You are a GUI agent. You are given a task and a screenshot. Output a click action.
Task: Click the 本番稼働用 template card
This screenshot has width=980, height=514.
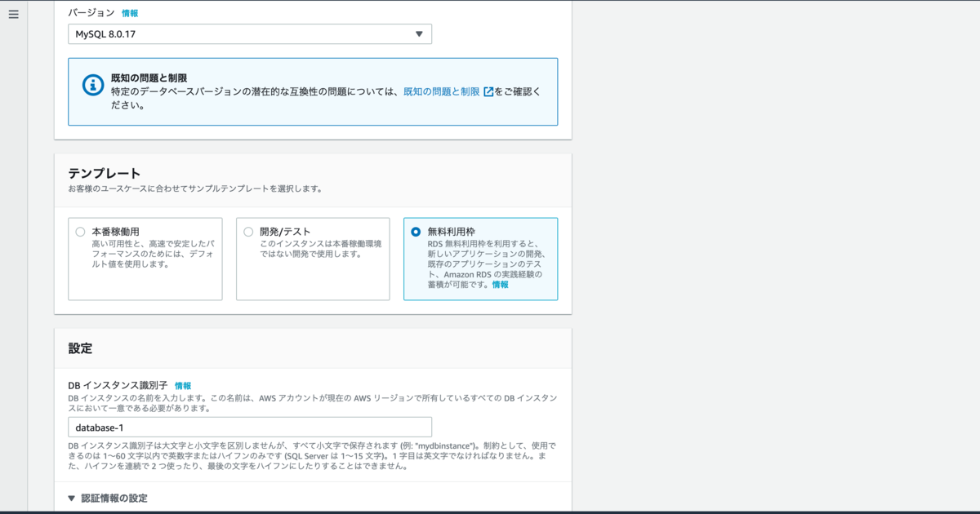coord(145,259)
